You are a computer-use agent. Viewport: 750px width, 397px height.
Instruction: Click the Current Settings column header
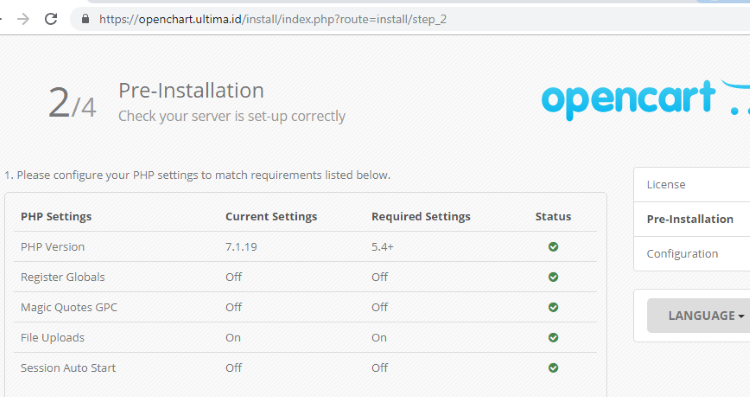[x=271, y=217]
